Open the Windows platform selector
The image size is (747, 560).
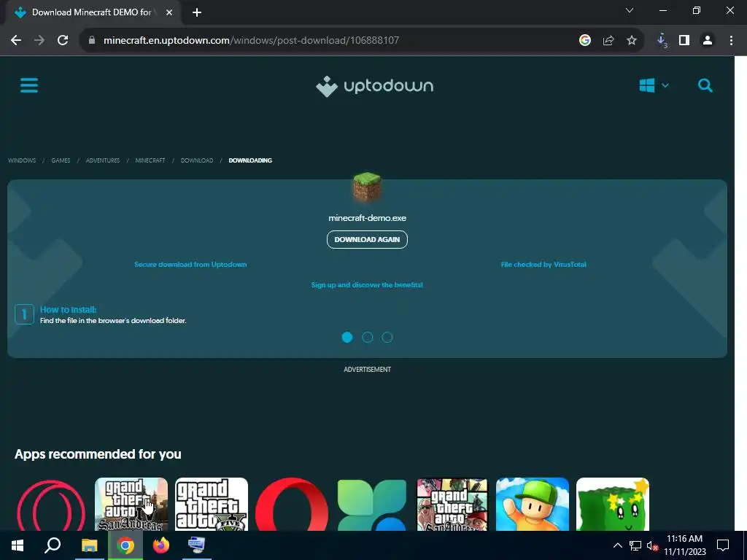[x=654, y=86]
